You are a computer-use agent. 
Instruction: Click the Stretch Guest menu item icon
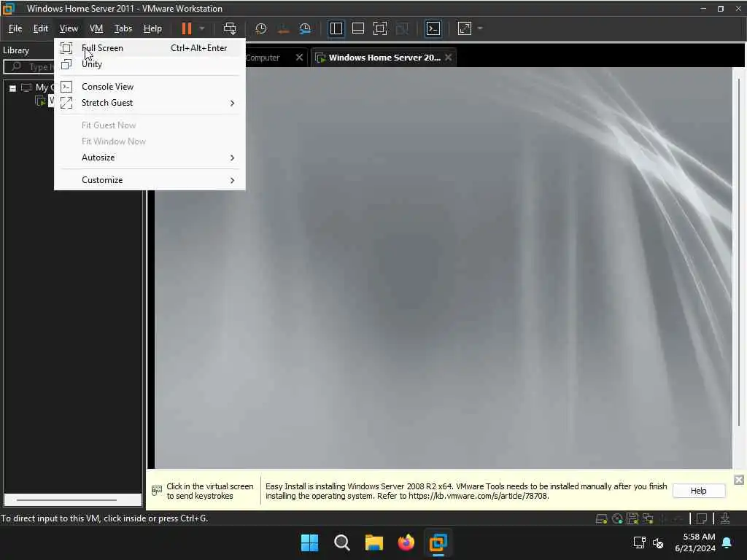pos(66,103)
